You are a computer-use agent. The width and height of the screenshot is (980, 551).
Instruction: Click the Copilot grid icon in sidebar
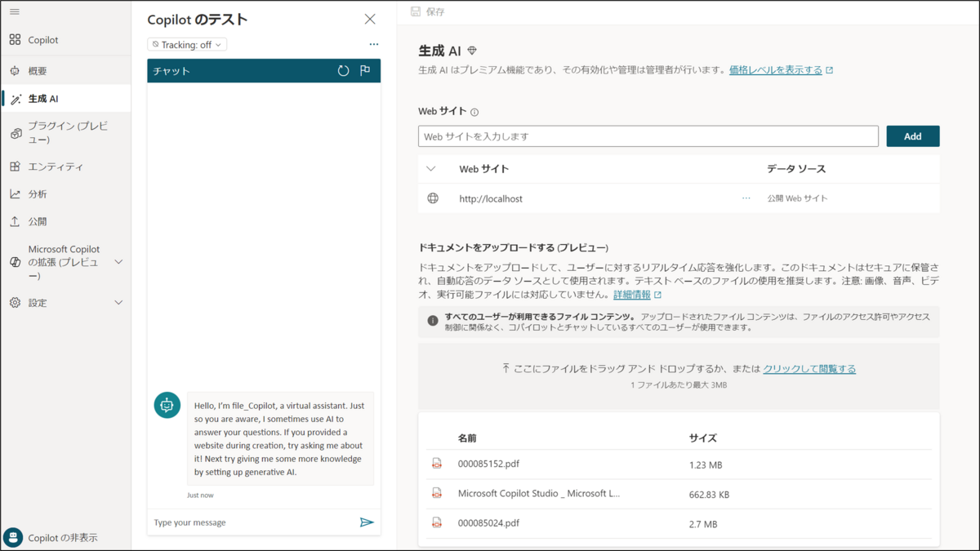tap(15, 40)
